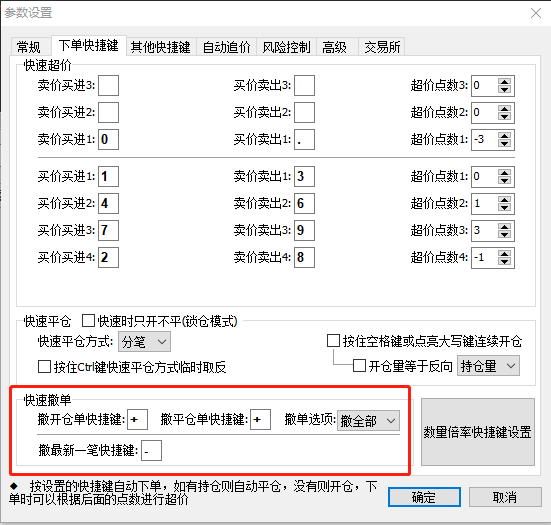Click the 卖价卖出4 field containing 8
Screen dimensions: 551x525
point(304,258)
